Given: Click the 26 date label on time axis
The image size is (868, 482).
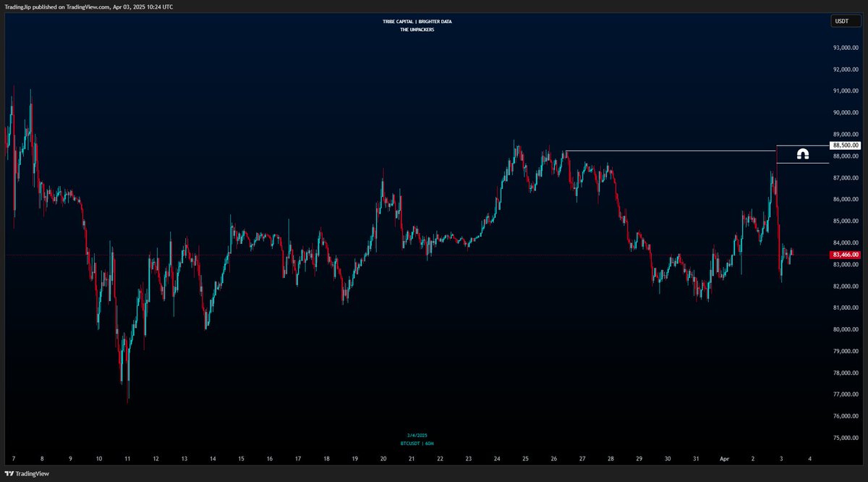Looking at the screenshot, I should point(553,459).
